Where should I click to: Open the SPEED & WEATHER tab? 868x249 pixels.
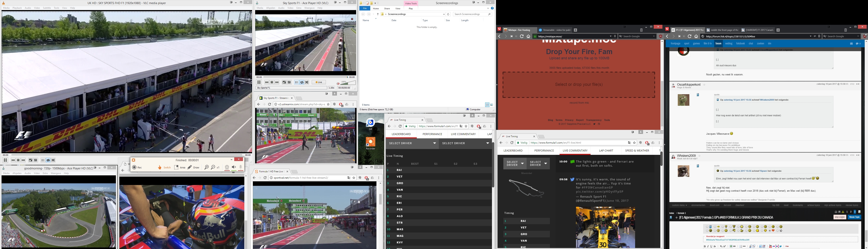tap(637, 151)
